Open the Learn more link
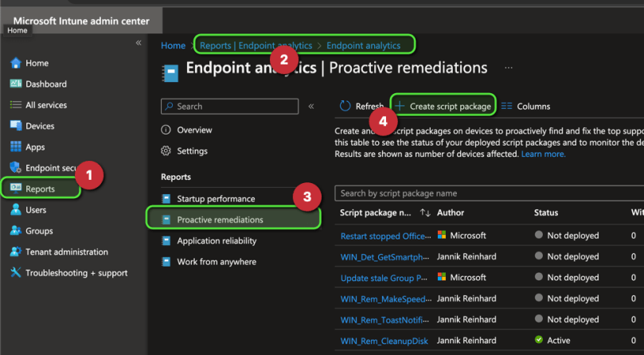The width and height of the screenshot is (644, 355). [x=543, y=154]
